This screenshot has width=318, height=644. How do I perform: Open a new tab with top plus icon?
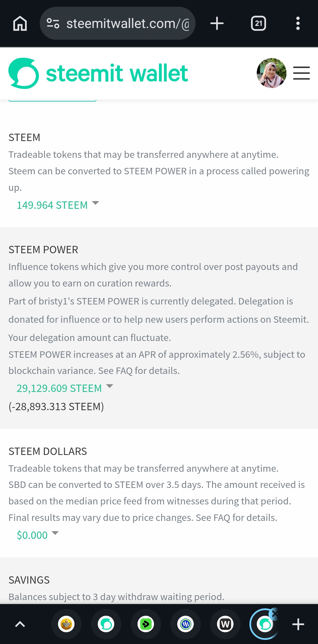217,23
